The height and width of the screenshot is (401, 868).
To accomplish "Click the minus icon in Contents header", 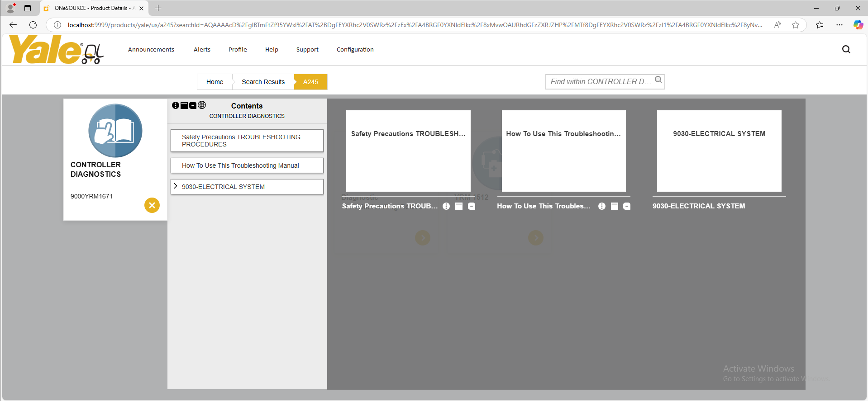I will coord(193,105).
